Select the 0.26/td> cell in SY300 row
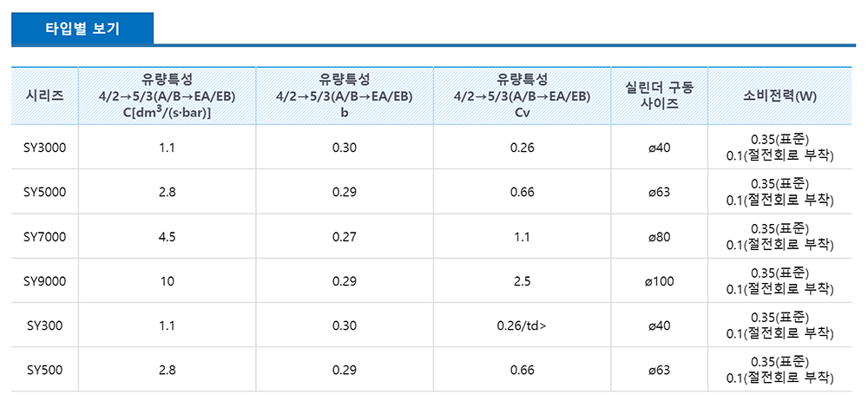Screen dimensions: 868x395 (x=522, y=326)
